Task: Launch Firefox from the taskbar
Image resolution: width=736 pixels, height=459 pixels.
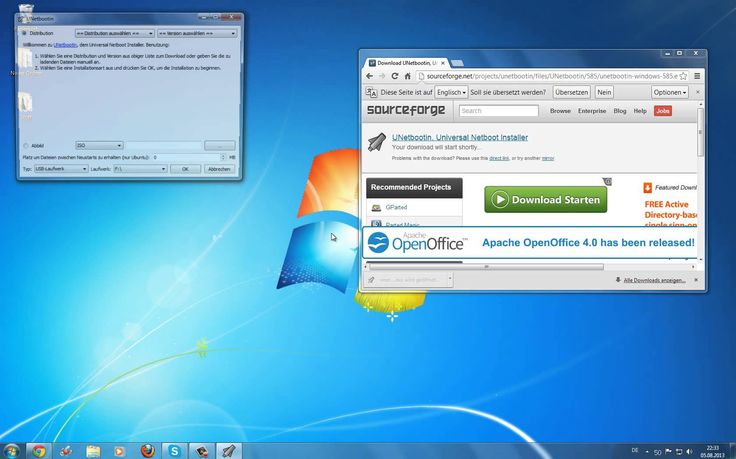Action: (147, 451)
